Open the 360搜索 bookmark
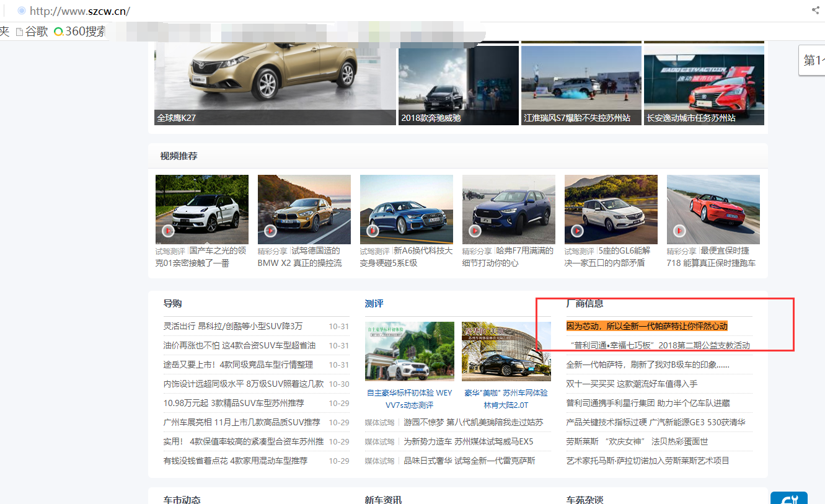Screen dimensions: 825x504 pyautogui.click(x=79, y=31)
